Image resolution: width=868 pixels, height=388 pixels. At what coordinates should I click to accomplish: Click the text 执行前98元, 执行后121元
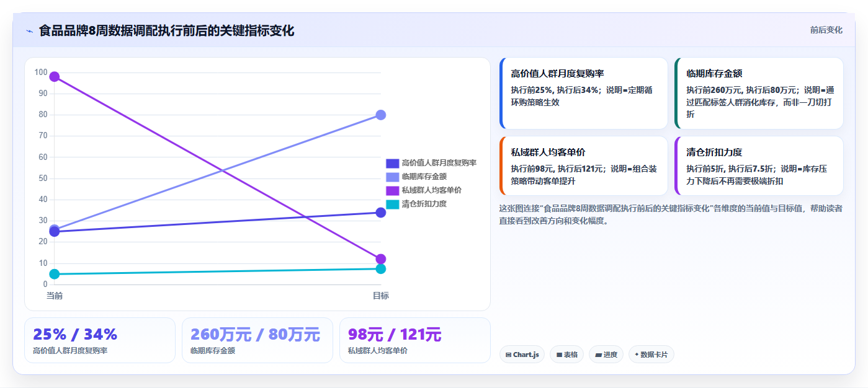tap(558, 169)
